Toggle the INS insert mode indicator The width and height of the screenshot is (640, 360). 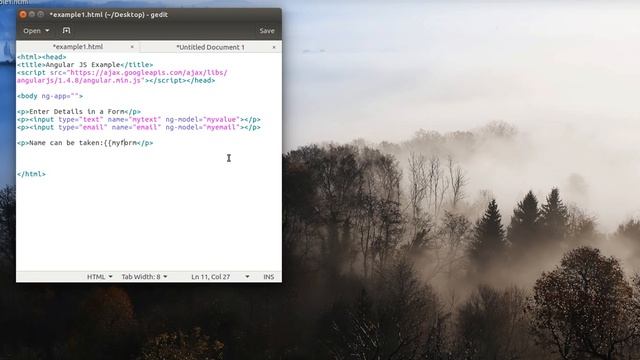tap(269, 277)
